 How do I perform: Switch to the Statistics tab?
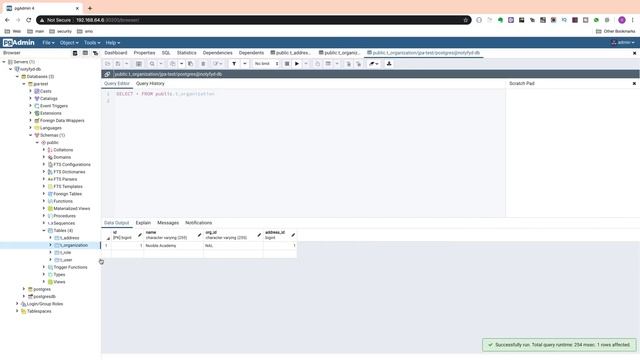coord(187,53)
